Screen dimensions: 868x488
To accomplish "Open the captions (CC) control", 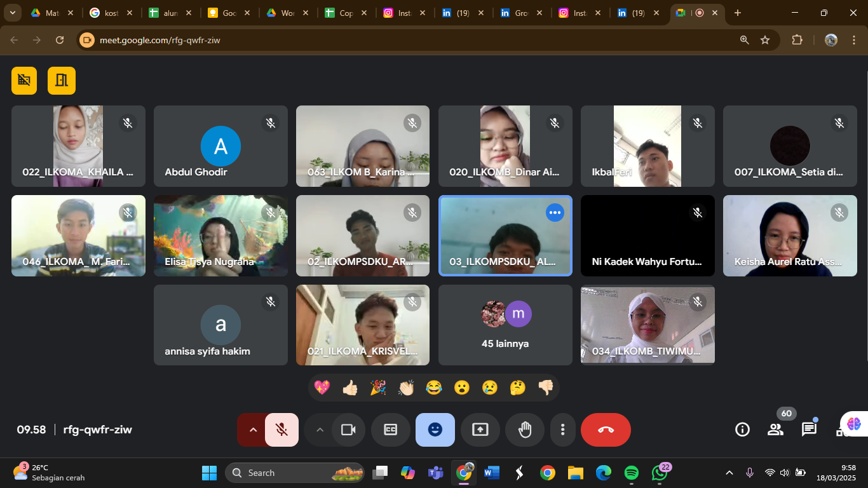I will pyautogui.click(x=390, y=430).
